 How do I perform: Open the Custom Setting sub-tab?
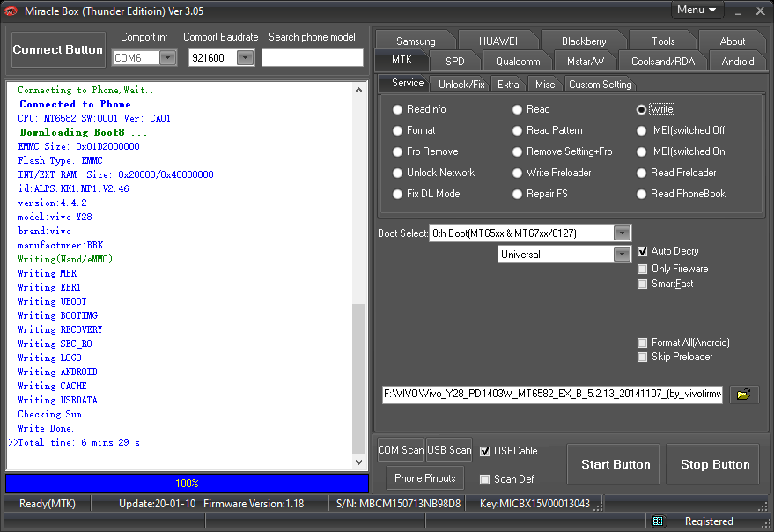pos(600,85)
